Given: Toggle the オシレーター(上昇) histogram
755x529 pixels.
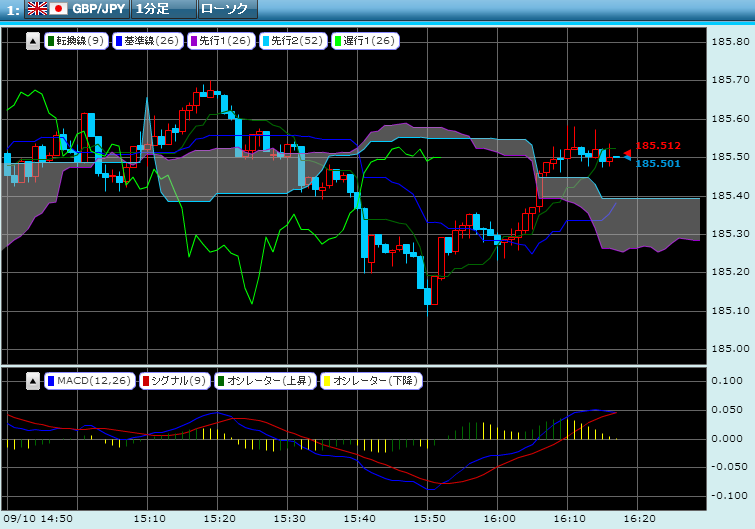Looking at the screenshot, I should click(266, 381).
